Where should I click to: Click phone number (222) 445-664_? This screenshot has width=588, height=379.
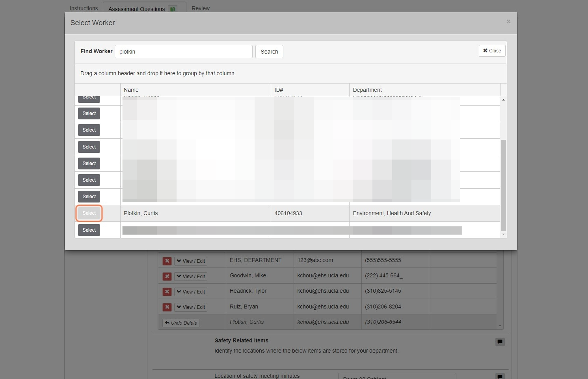(384, 275)
